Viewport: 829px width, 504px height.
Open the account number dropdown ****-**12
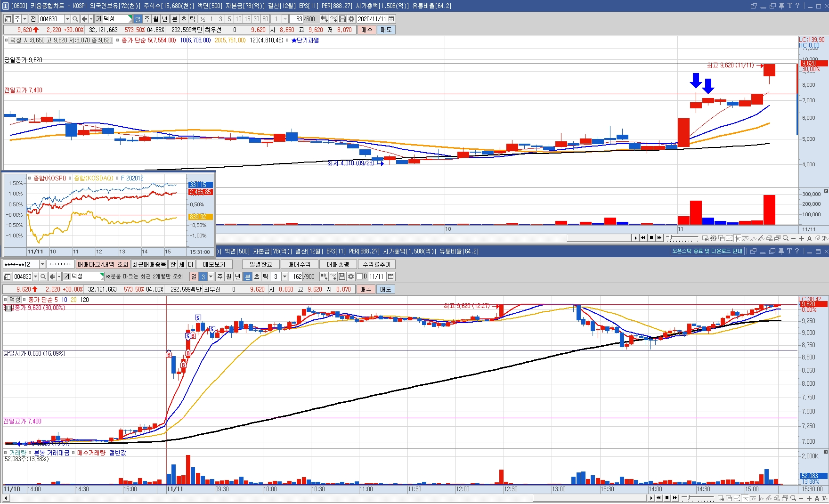click(42, 264)
